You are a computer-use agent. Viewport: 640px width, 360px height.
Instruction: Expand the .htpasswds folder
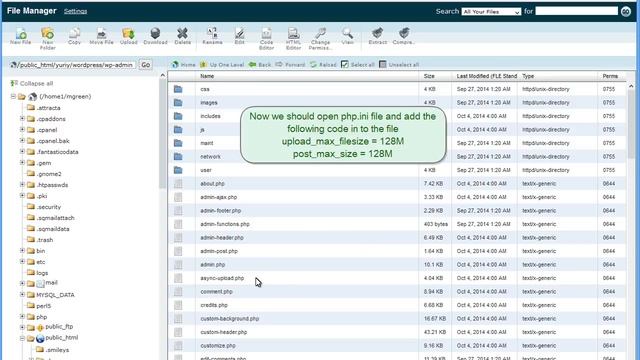pyautogui.click(x=22, y=185)
